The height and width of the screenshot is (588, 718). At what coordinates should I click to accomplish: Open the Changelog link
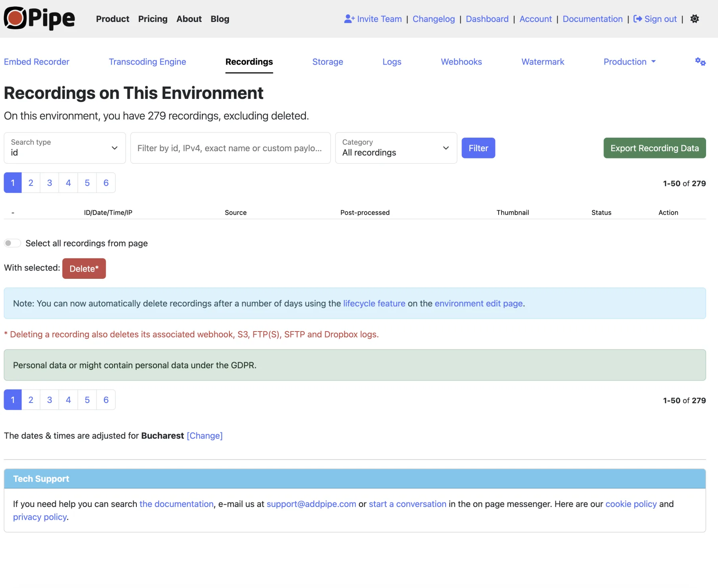(x=434, y=19)
